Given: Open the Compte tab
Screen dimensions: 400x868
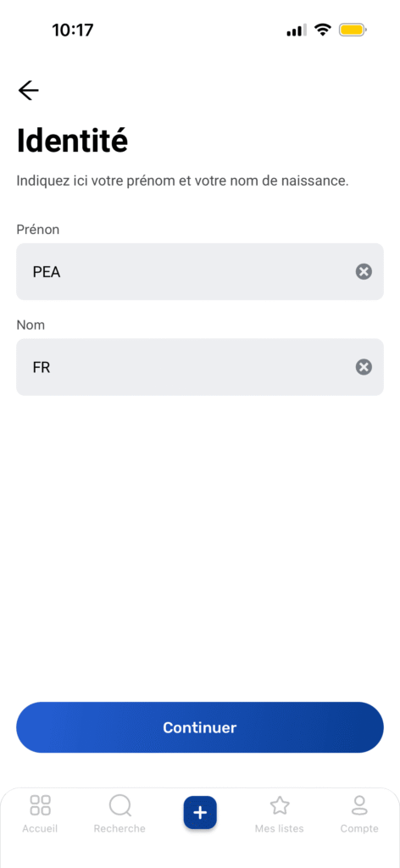Looking at the screenshot, I should click(359, 814).
